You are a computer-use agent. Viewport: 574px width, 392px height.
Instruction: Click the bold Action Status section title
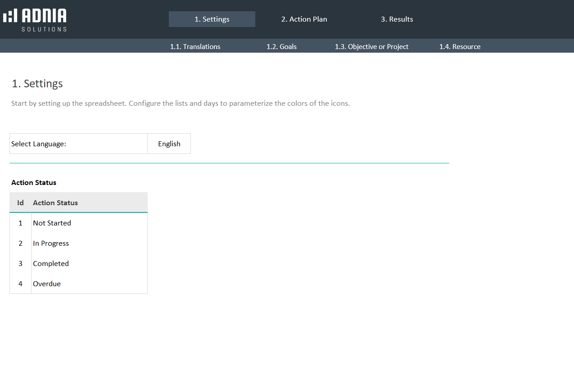coord(34,183)
